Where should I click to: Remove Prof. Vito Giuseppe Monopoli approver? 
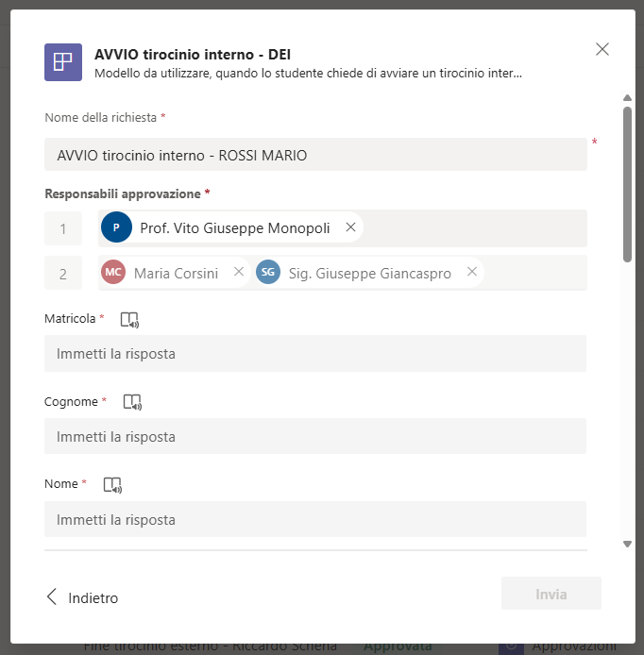click(350, 227)
